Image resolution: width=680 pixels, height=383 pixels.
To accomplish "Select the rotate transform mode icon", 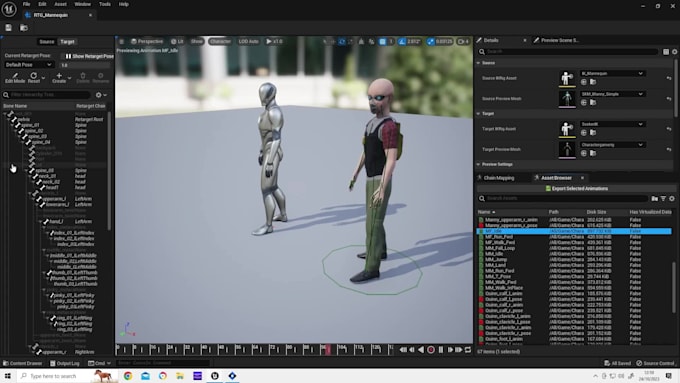I will tap(342, 42).
